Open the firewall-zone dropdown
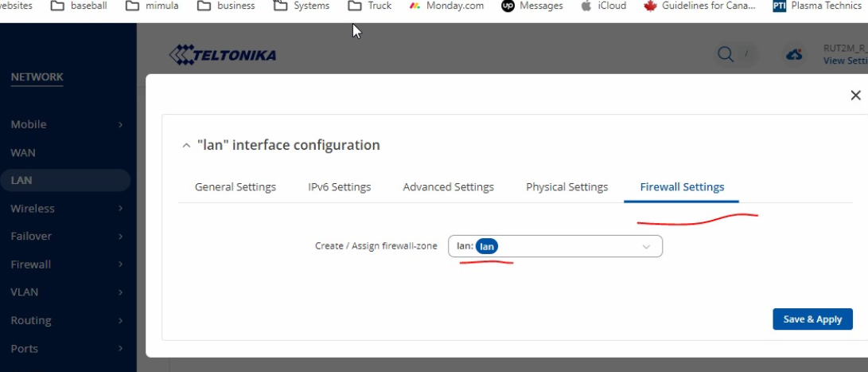868x372 pixels. (x=555, y=247)
